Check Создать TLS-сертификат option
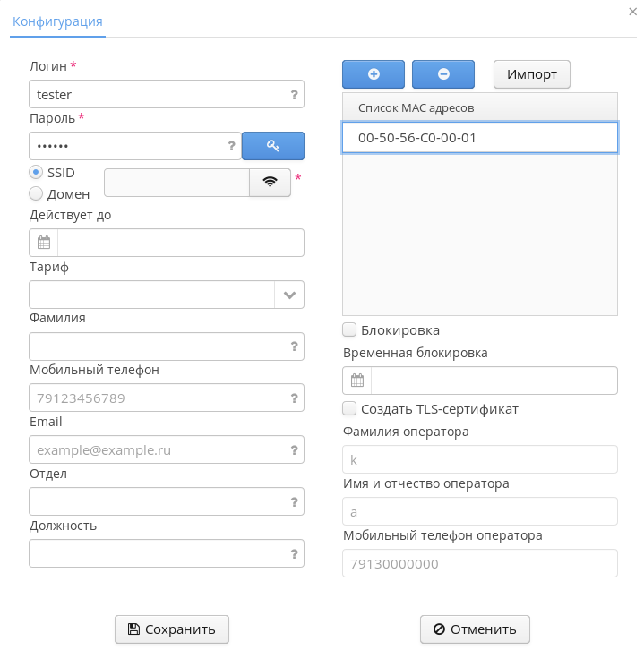 tap(350, 409)
